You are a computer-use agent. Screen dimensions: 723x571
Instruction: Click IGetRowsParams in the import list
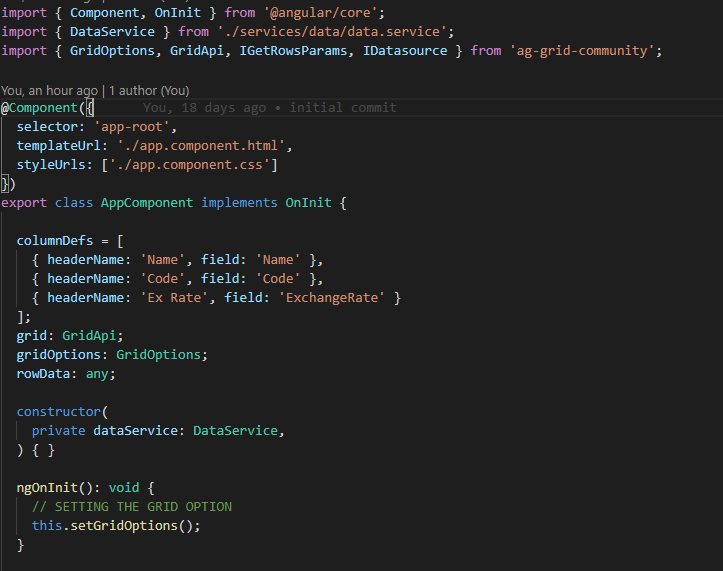pyautogui.click(x=293, y=51)
